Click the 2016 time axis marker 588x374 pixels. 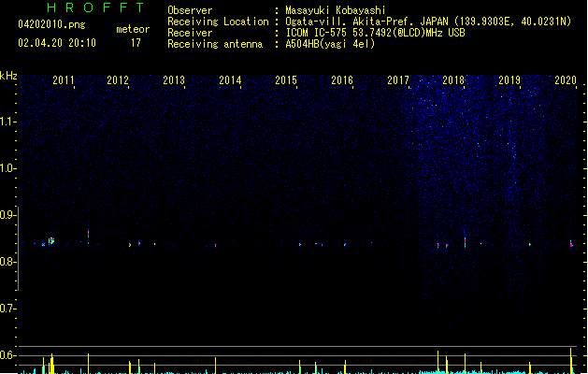[342, 79]
